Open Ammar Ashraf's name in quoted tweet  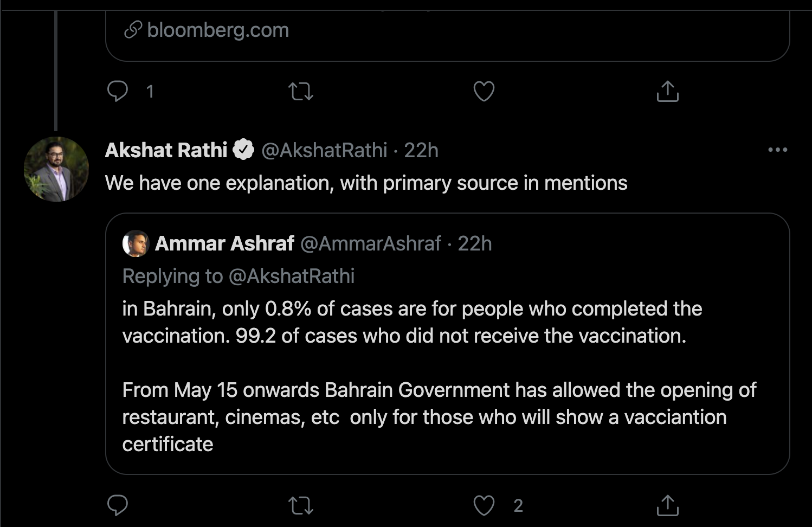[x=225, y=243]
